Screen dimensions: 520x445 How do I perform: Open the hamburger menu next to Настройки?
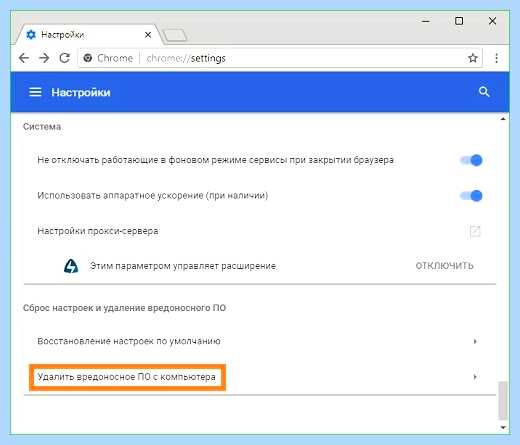(x=35, y=92)
